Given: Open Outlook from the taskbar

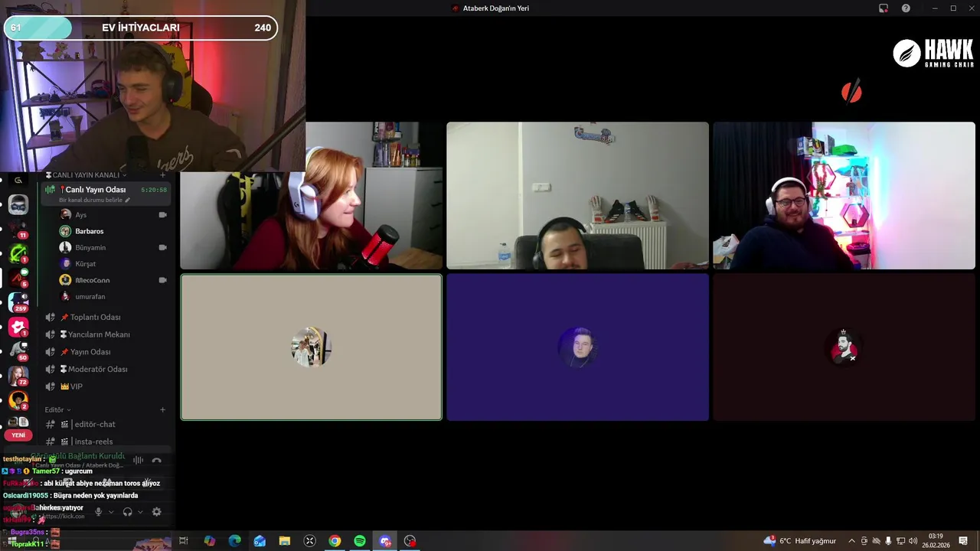Looking at the screenshot, I should click(x=260, y=541).
